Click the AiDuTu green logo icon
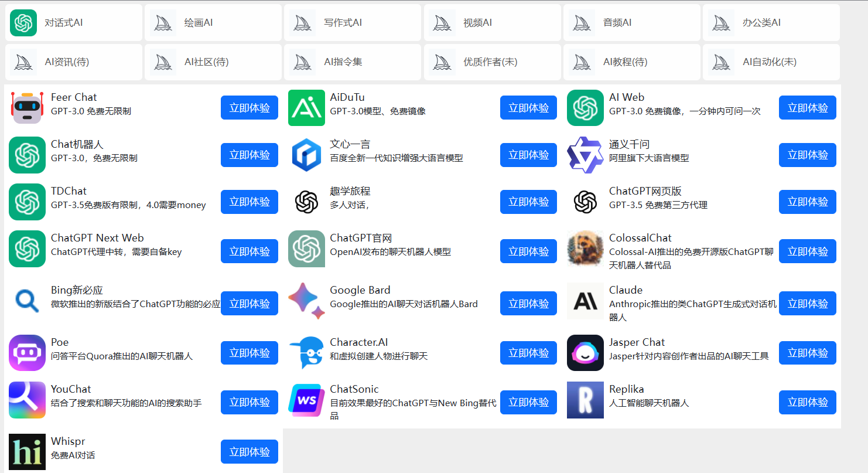This screenshot has width=868, height=473. (306, 108)
